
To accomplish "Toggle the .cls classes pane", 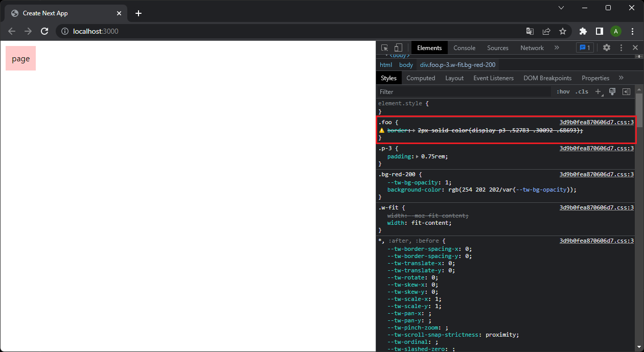I will coord(582,91).
